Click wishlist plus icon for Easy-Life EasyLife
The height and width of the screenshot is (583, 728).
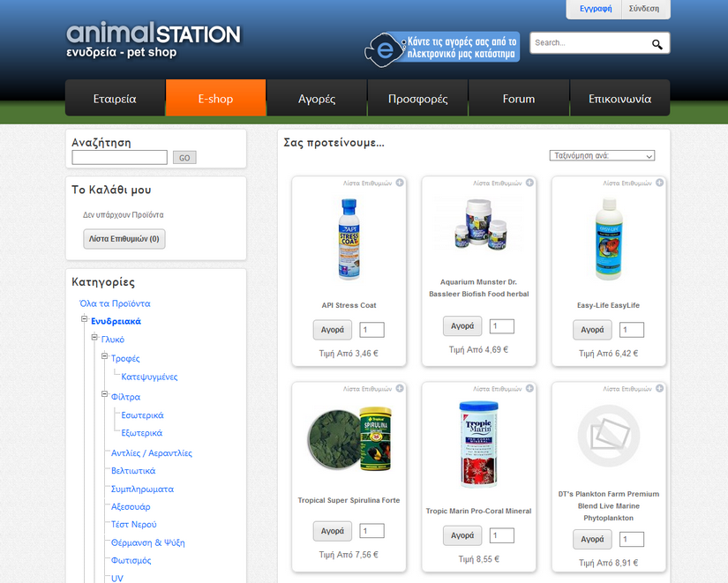click(x=660, y=183)
